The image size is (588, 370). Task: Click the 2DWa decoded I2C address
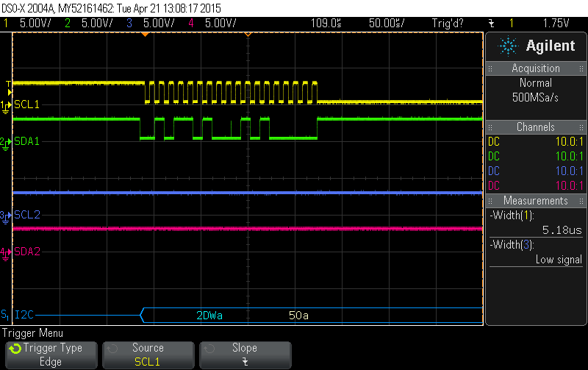click(x=209, y=316)
